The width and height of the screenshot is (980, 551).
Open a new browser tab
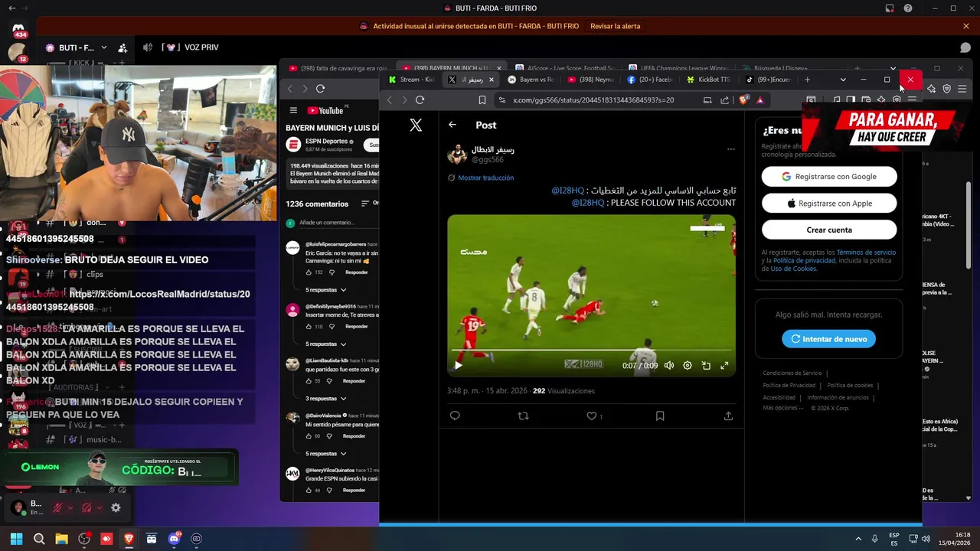[x=807, y=80]
